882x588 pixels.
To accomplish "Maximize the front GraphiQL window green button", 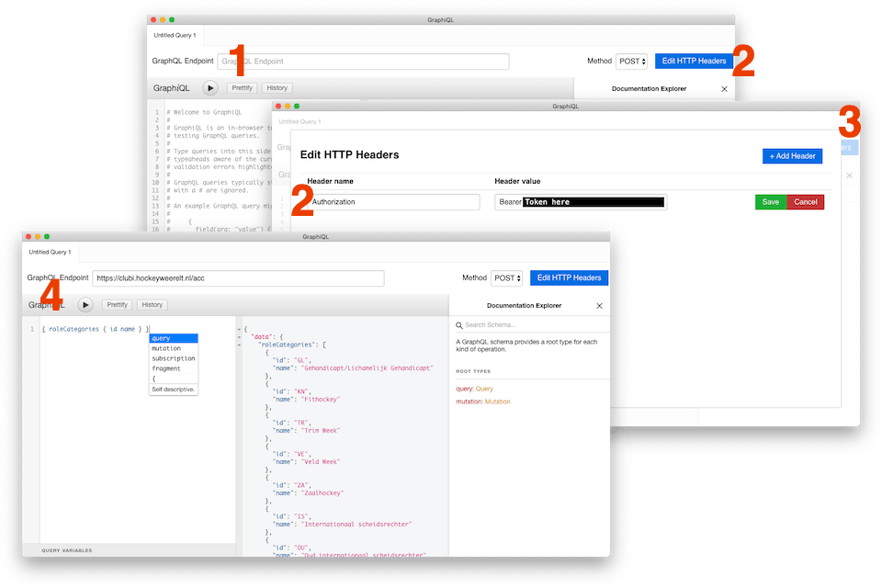I will pyautogui.click(x=47, y=237).
